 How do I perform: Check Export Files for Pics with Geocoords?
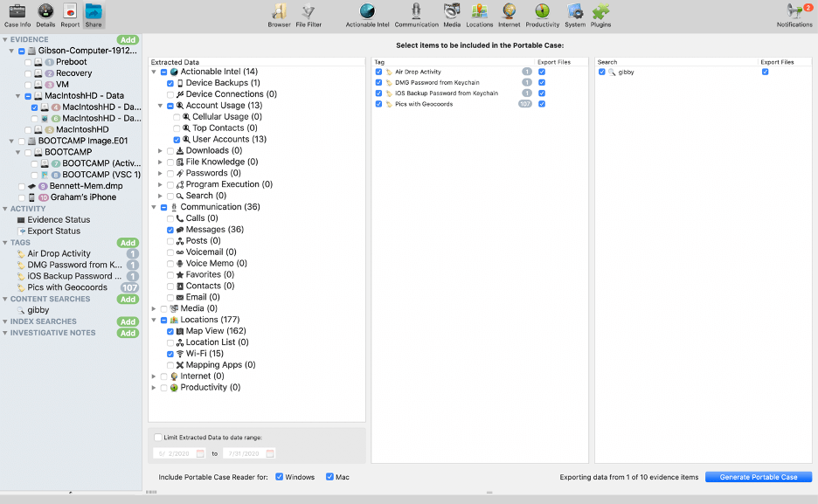point(542,102)
